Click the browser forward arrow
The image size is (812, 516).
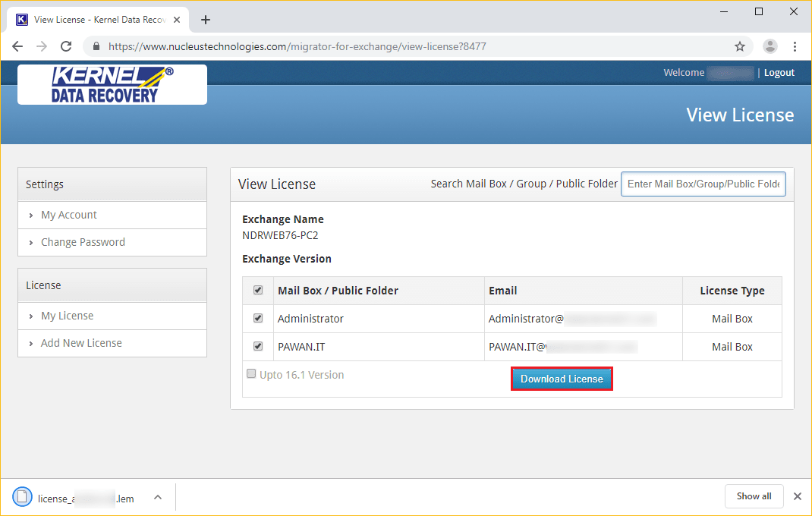click(x=42, y=46)
